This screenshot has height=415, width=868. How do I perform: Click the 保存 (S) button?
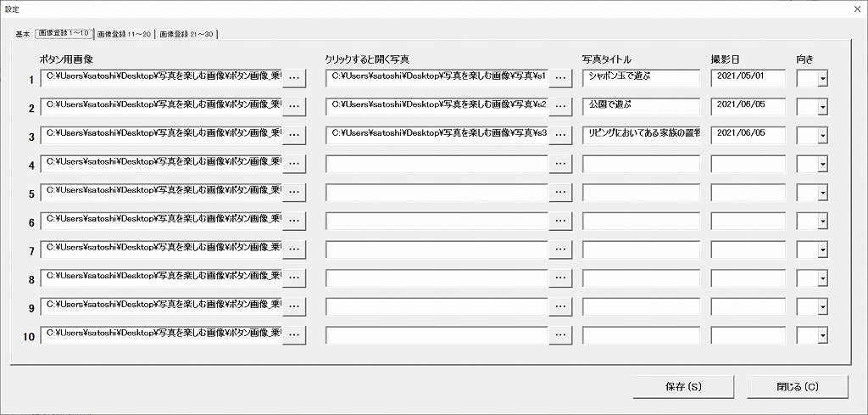[x=684, y=387]
